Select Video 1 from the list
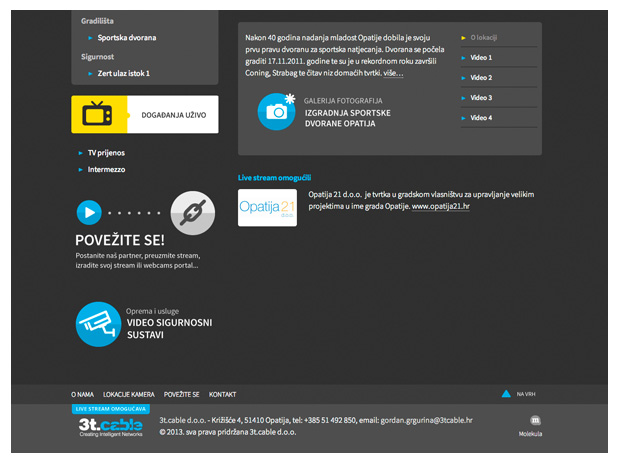This screenshot has height=460, width=620. coord(481,58)
